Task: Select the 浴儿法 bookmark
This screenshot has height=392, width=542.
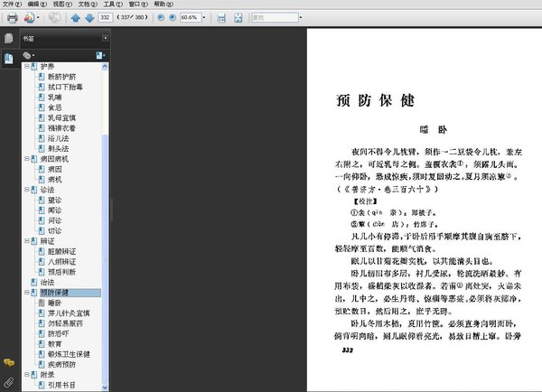Action: point(58,138)
